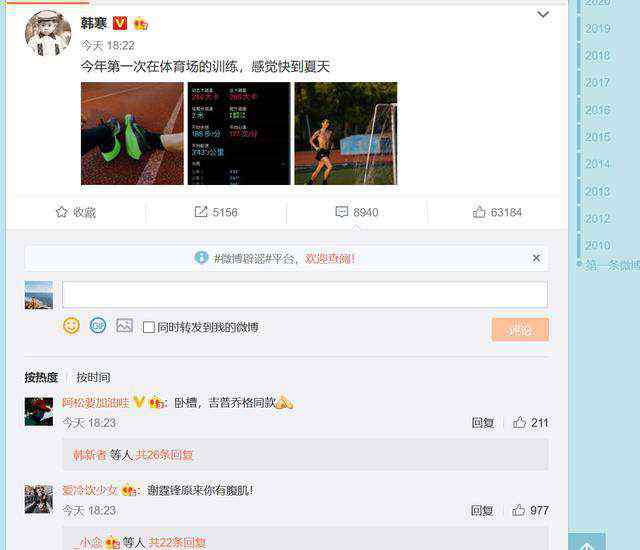The width and height of the screenshot is (640, 550).
Task: Open comments via icon showing 8940
Action: (x=342, y=212)
